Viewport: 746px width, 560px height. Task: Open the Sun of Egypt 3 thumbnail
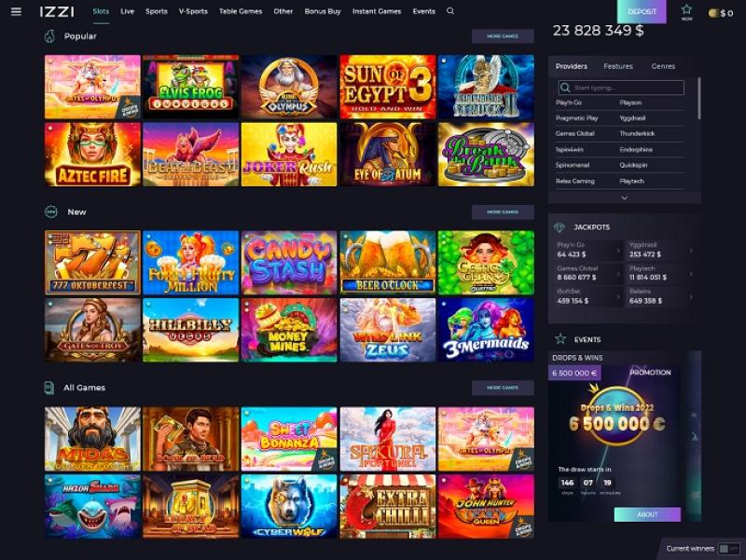pyautogui.click(x=388, y=87)
